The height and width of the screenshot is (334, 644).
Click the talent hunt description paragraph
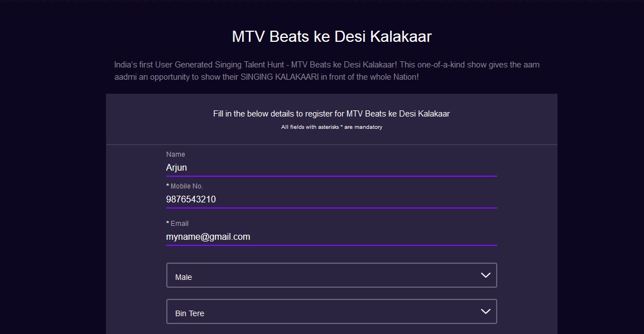click(326, 71)
